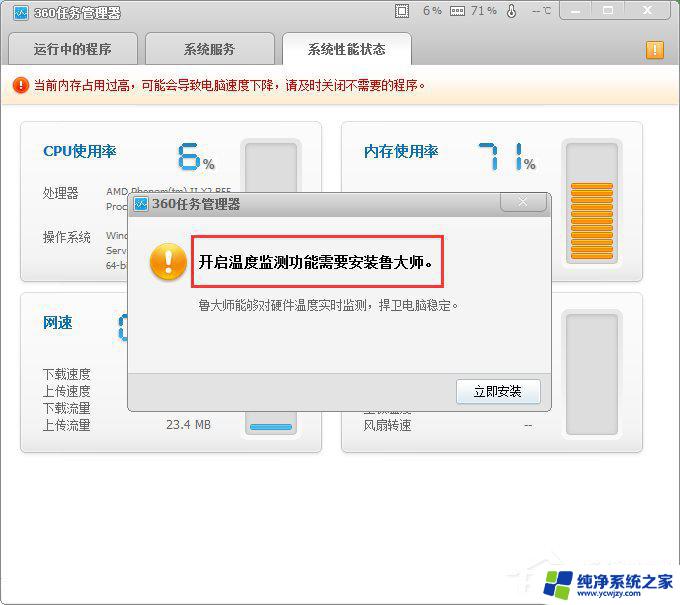
Task: Click the 风扇转速 label
Action: 387,425
